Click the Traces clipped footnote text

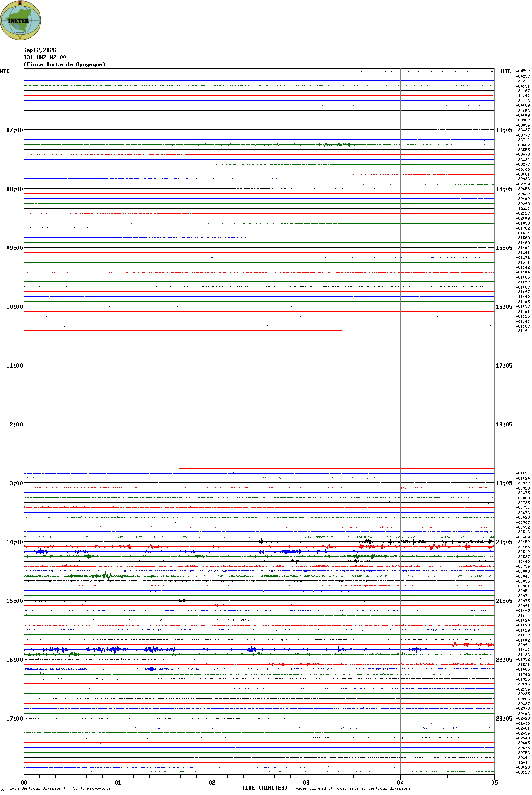tap(351, 788)
